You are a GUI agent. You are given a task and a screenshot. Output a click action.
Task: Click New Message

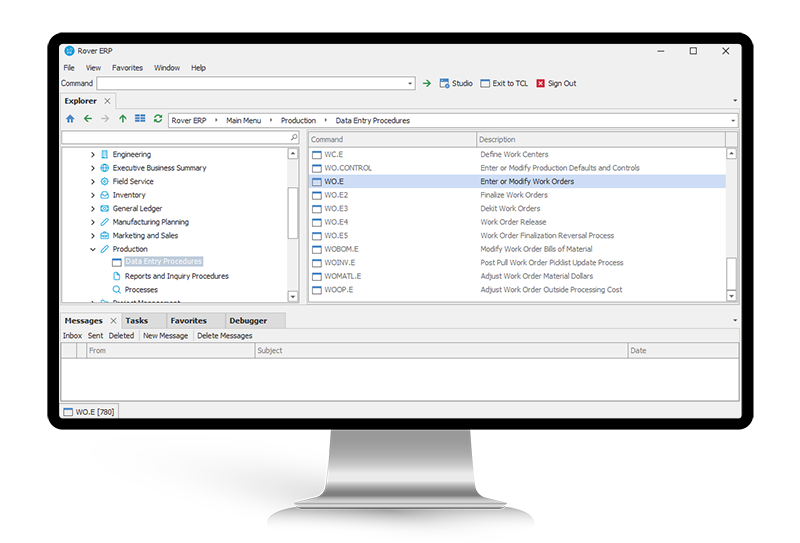[x=165, y=336]
